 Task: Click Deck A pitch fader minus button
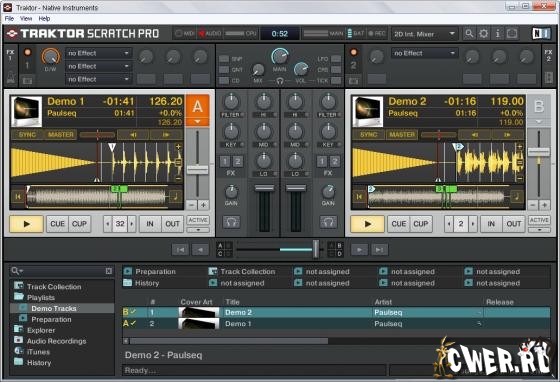[191, 205]
